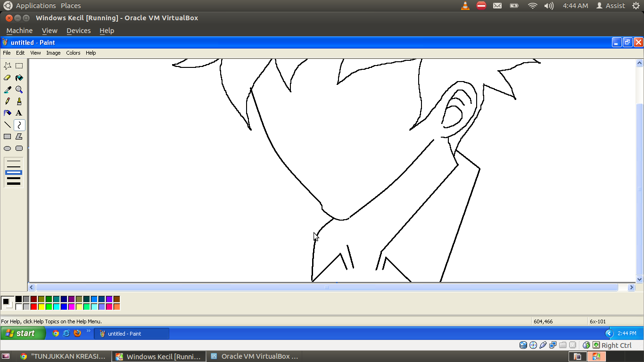
Task: Click the VirtualBox optical disc status icon
Action: pos(533,345)
